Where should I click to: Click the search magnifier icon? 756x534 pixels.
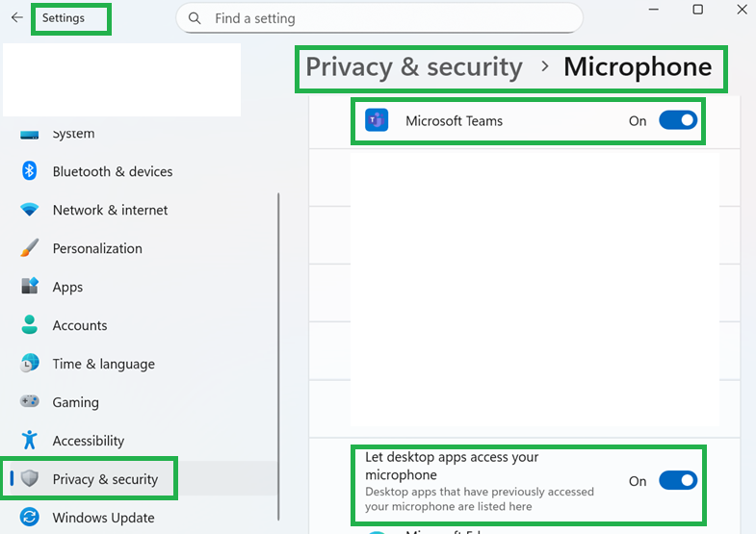tap(195, 18)
